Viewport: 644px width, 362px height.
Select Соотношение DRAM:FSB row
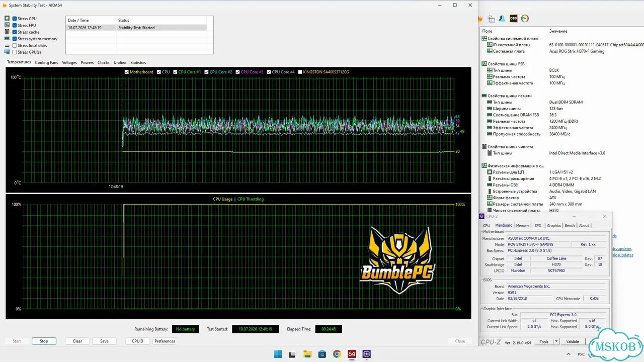pos(562,115)
